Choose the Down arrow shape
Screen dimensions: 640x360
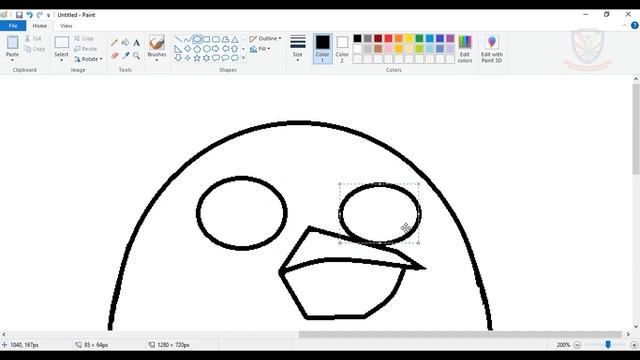(x=178, y=58)
